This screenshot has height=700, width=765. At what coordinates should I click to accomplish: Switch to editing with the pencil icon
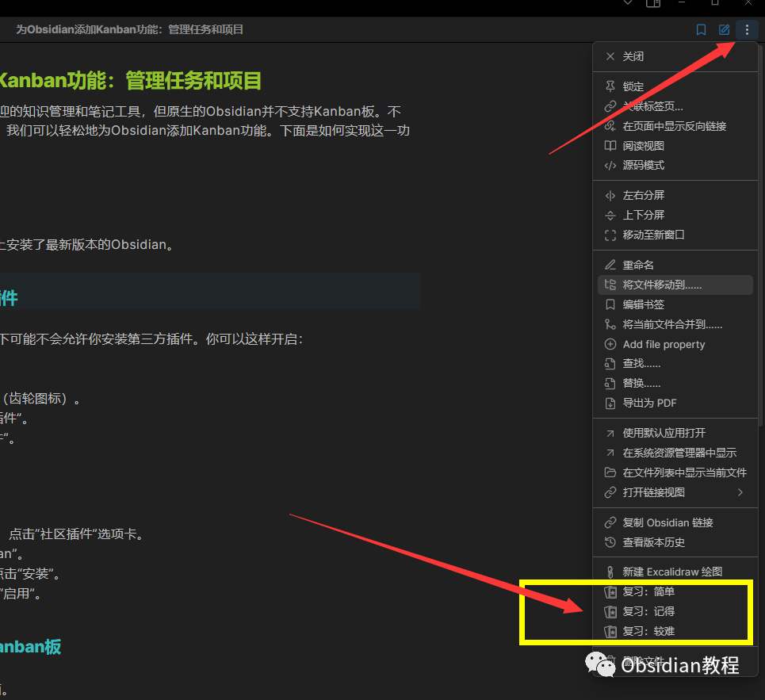tap(724, 30)
